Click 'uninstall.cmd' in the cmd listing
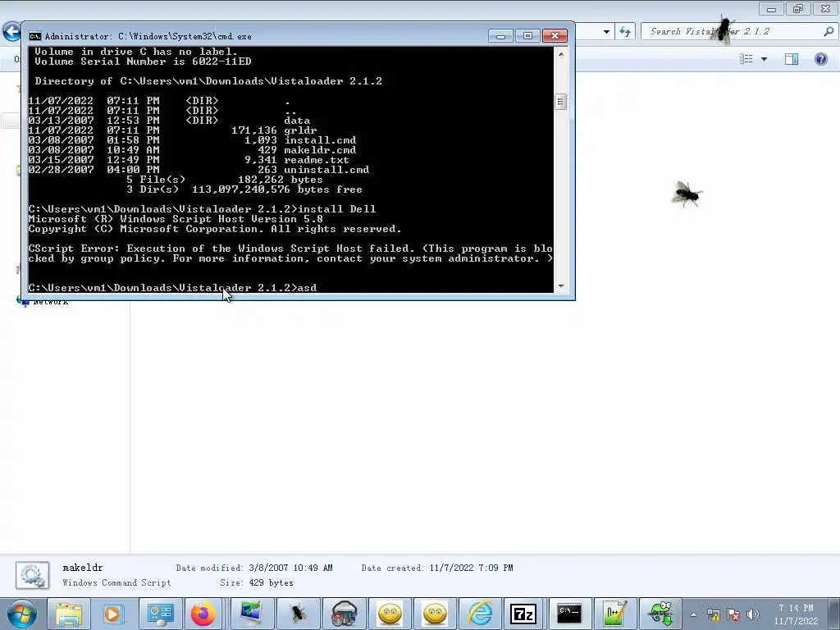The width and height of the screenshot is (840, 630). click(326, 170)
